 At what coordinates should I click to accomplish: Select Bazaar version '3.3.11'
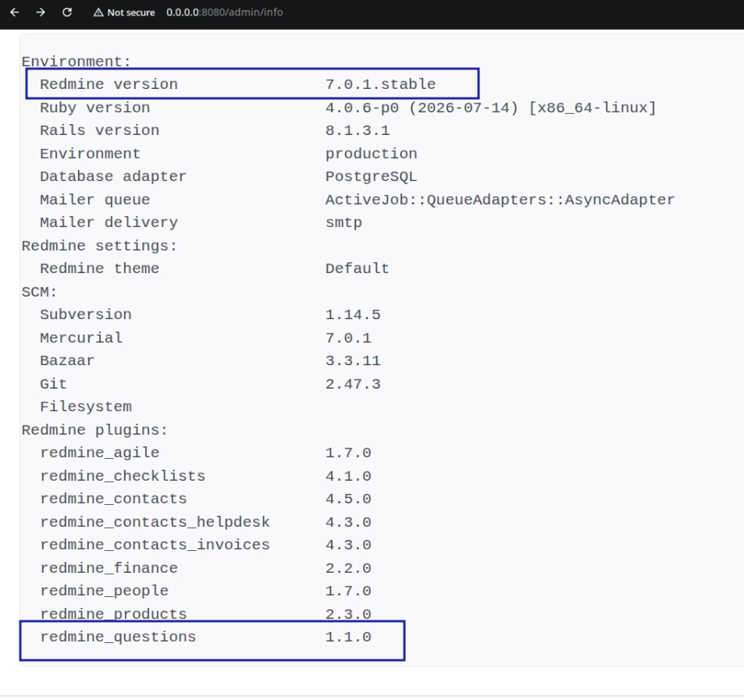click(353, 361)
